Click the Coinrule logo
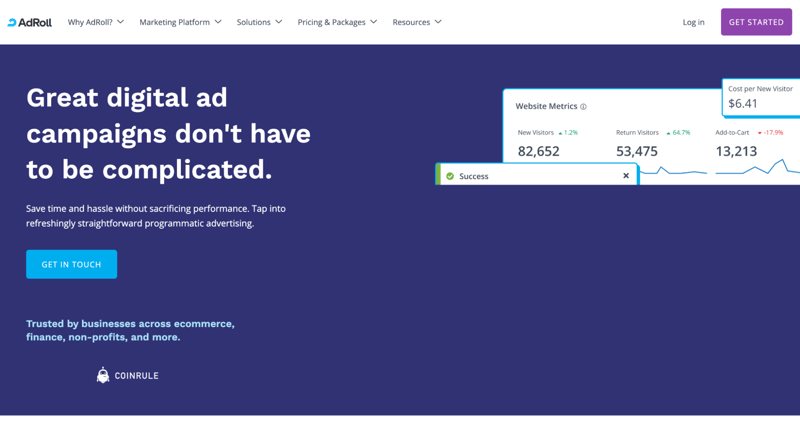The height and width of the screenshot is (431, 800). click(x=127, y=376)
